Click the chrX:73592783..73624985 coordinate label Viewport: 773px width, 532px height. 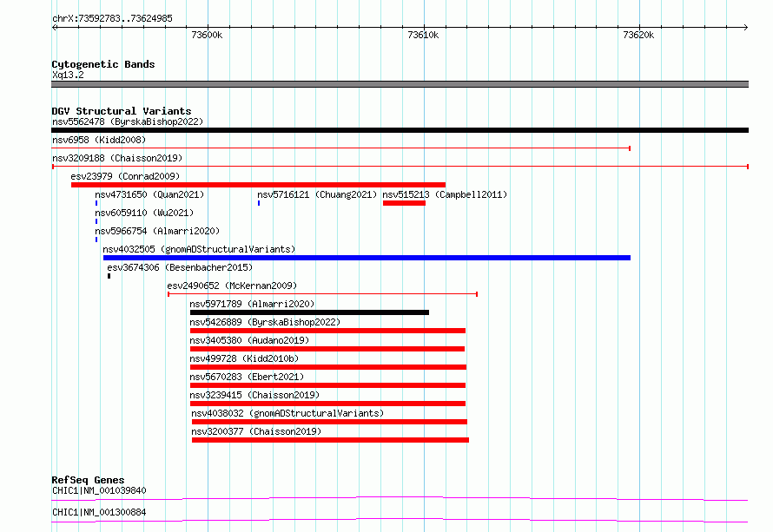112,19
